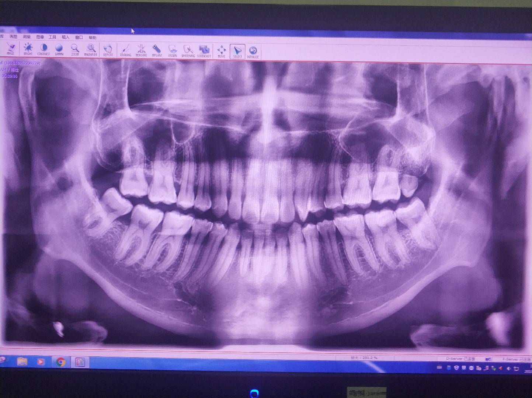Click the D-Server connection status
Viewport: 532px width, 398px height.
click(x=460, y=359)
